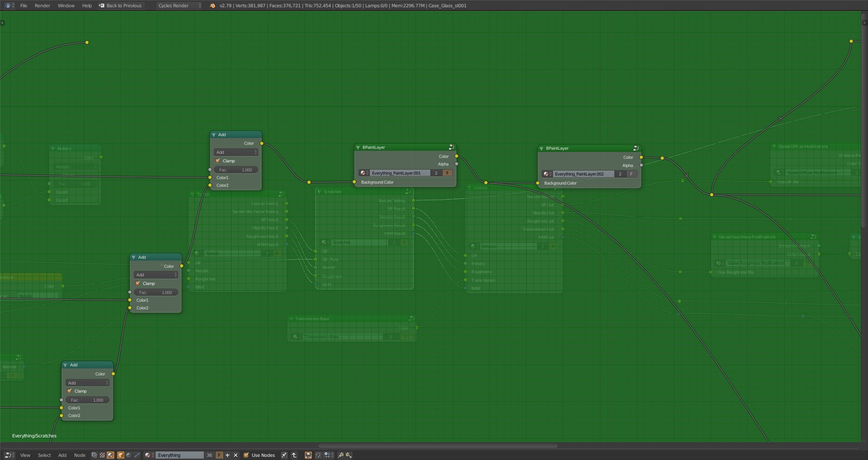The image size is (868, 460).
Task: Open the Cycles Render engine dropdown
Action: tap(179, 5)
